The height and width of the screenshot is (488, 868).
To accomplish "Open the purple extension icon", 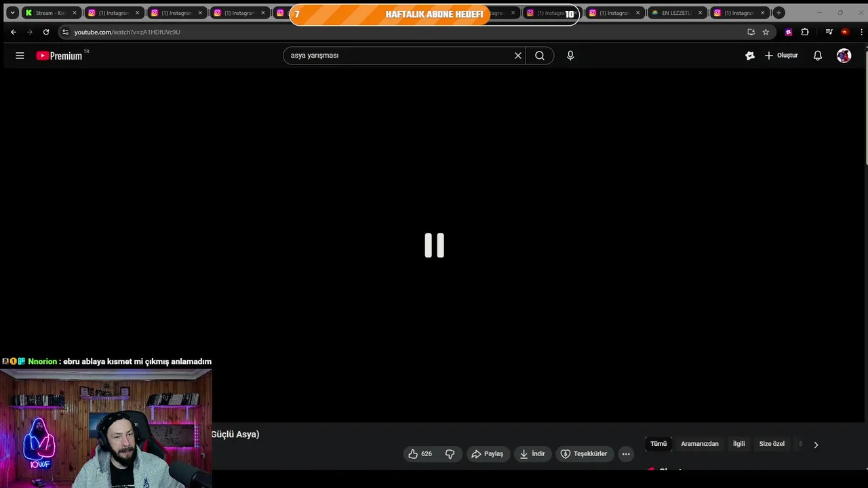I will click(x=789, y=32).
